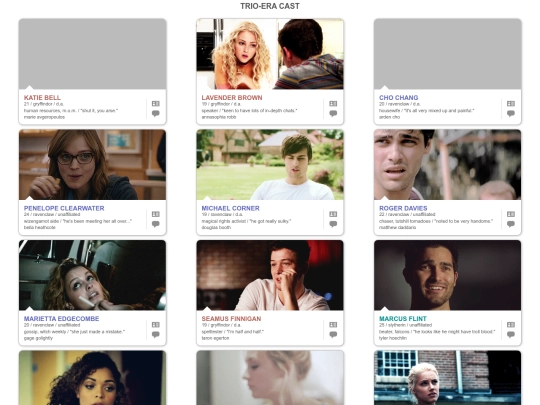The width and height of the screenshot is (540, 405).
Task: Click Penelope Clearwater's card image
Action: coord(92,165)
